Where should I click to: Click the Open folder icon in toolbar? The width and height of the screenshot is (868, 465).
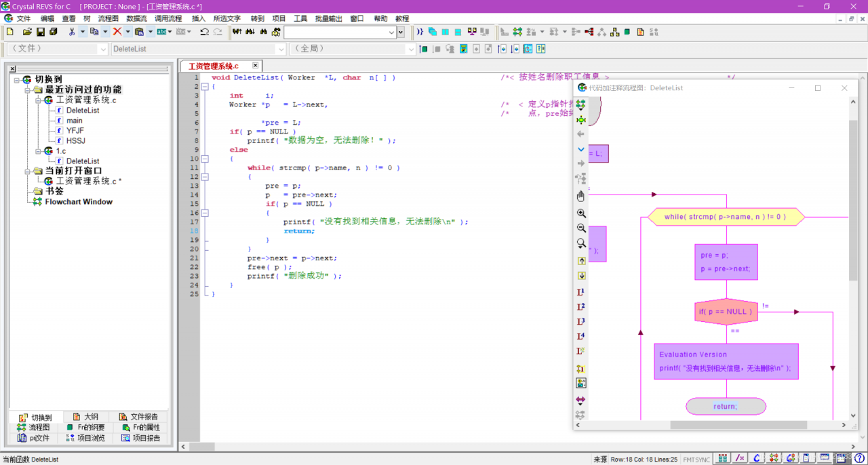[x=27, y=32]
